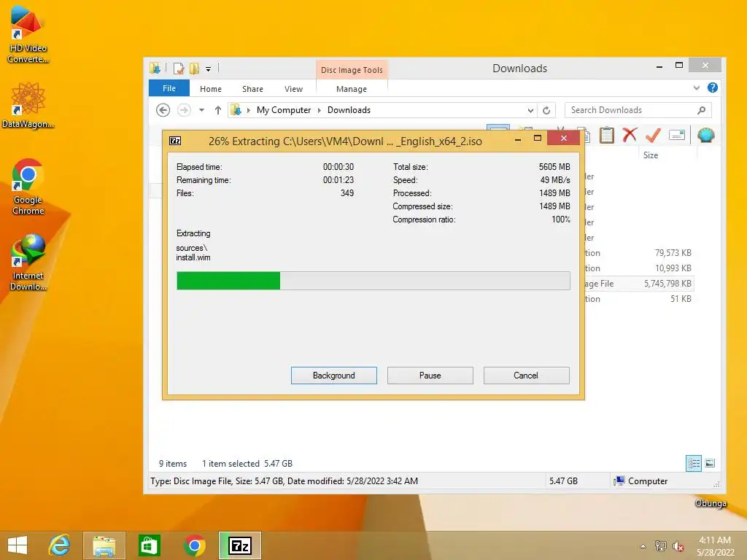Switch to the View ribbon tab
Image resolution: width=747 pixels, height=560 pixels.
293,89
